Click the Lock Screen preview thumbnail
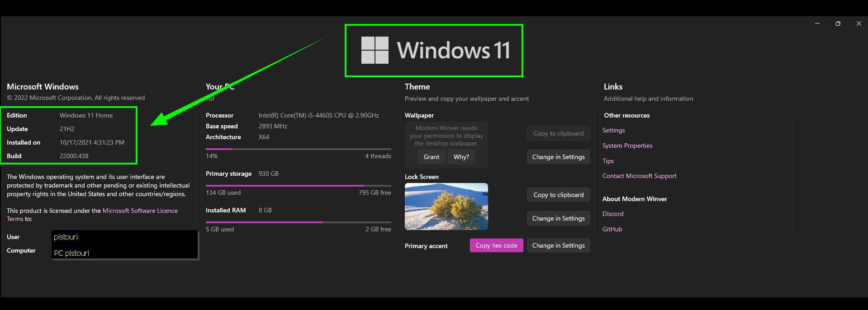 pyautogui.click(x=446, y=207)
